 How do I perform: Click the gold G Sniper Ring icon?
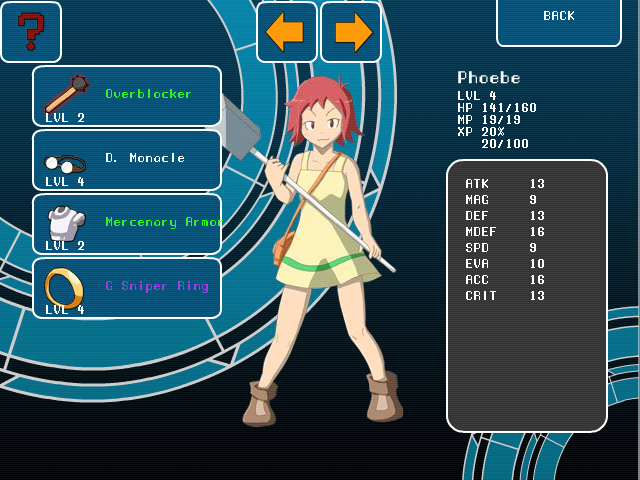point(65,287)
